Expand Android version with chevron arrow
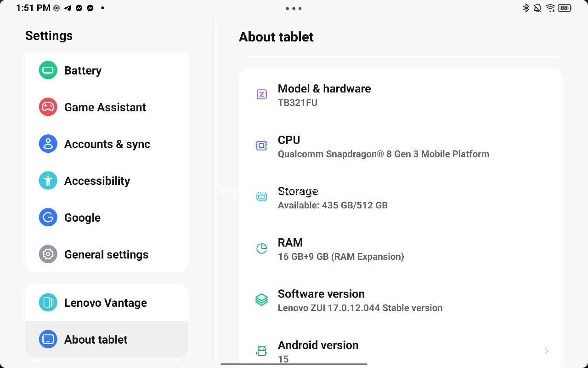Viewport: 588px width, 368px height. point(547,351)
